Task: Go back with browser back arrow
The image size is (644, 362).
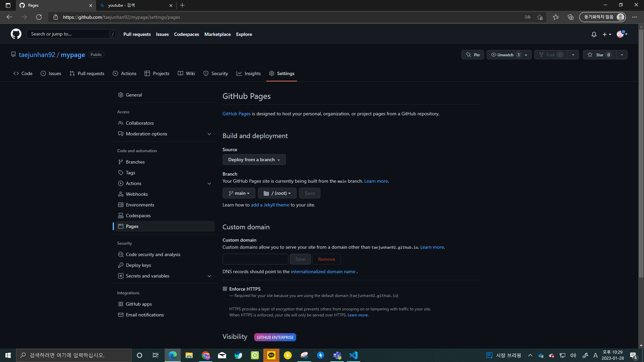Action: (9, 17)
